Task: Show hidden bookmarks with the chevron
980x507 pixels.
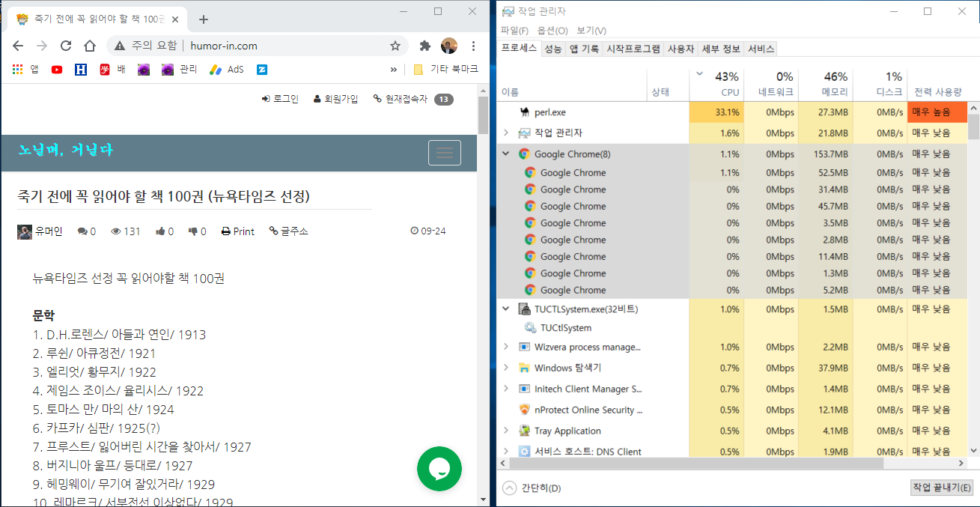Action: [x=393, y=69]
